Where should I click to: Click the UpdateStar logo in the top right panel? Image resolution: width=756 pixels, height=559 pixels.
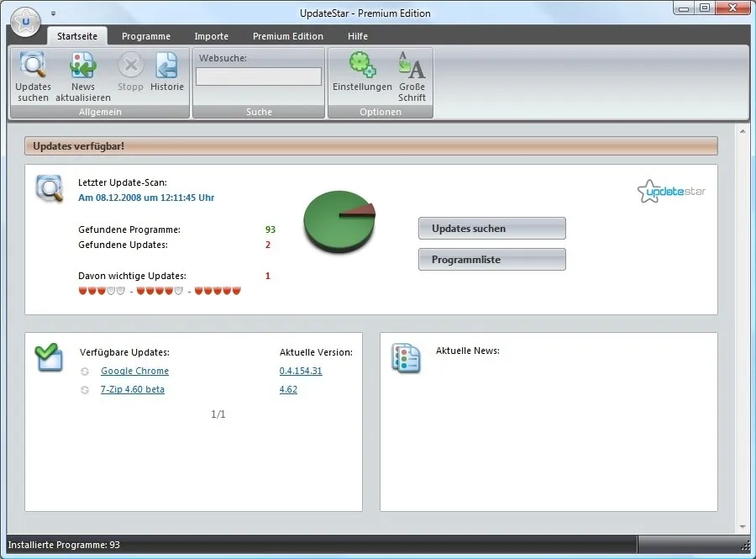pyautogui.click(x=670, y=191)
